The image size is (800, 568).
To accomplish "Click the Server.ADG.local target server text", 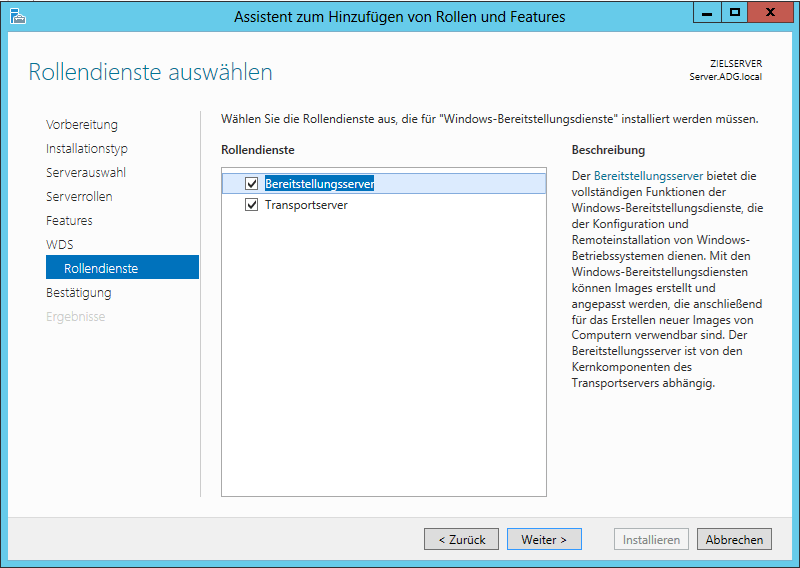I will pyautogui.click(x=726, y=77).
